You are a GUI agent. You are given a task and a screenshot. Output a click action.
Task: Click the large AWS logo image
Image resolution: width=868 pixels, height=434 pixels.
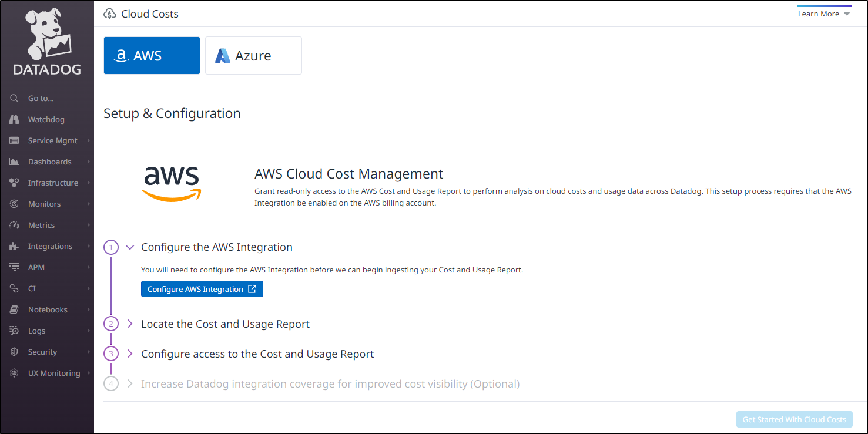pyautogui.click(x=172, y=184)
